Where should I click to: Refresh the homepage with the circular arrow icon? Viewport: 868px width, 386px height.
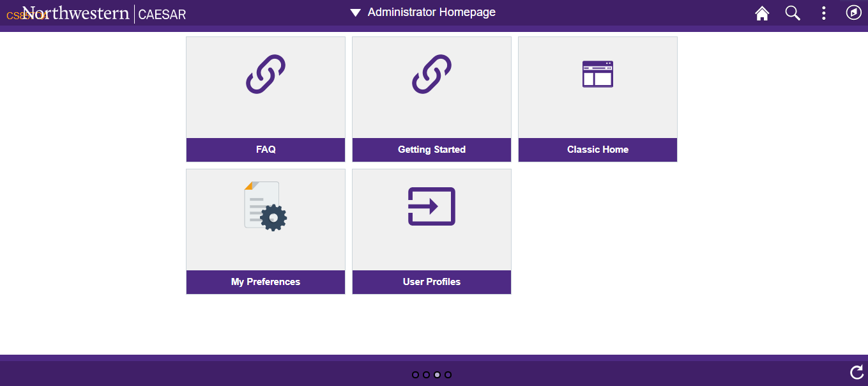click(858, 371)
